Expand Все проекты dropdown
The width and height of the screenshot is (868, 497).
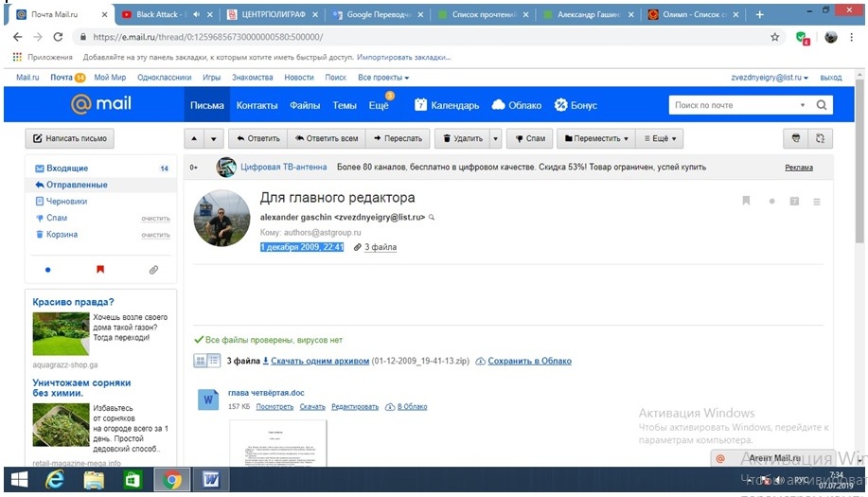(383, 78)
